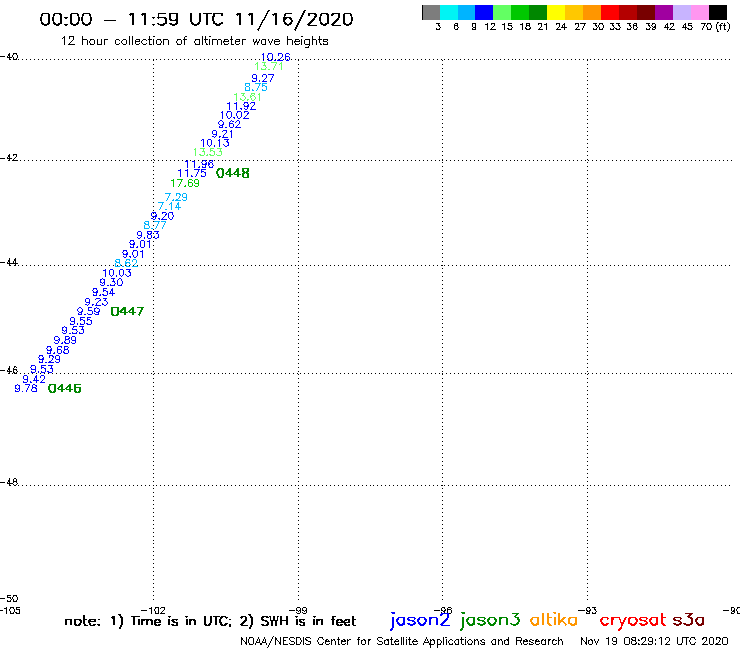
Task: Click the wave height value 9.23
Action: tap(96, 302)
